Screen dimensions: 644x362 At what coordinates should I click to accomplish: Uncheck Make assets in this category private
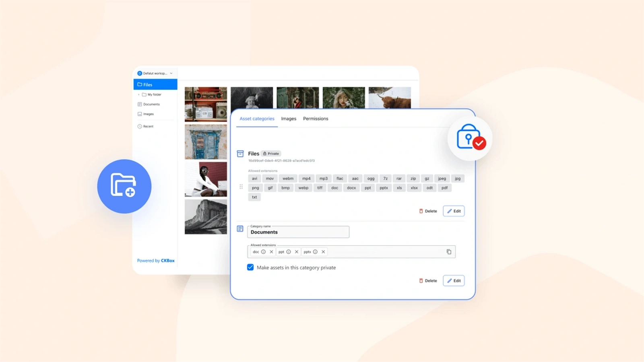(x=250, y=267)
